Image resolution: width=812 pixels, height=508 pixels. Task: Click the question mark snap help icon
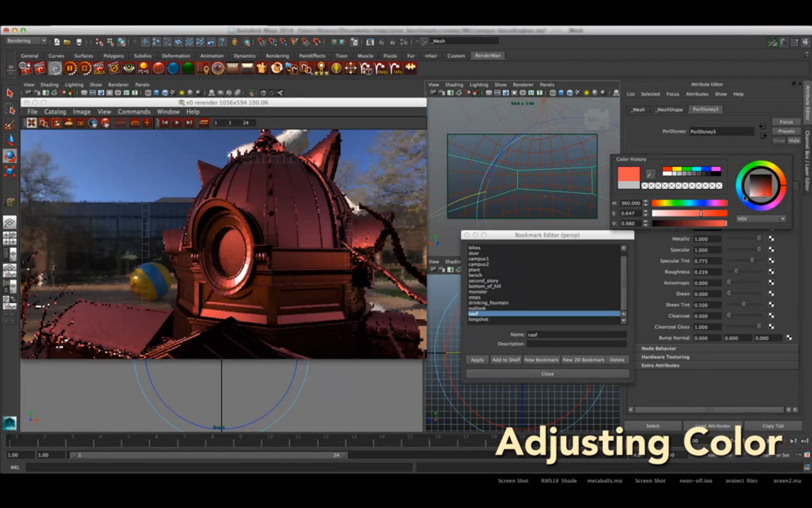tap(222, 42)
